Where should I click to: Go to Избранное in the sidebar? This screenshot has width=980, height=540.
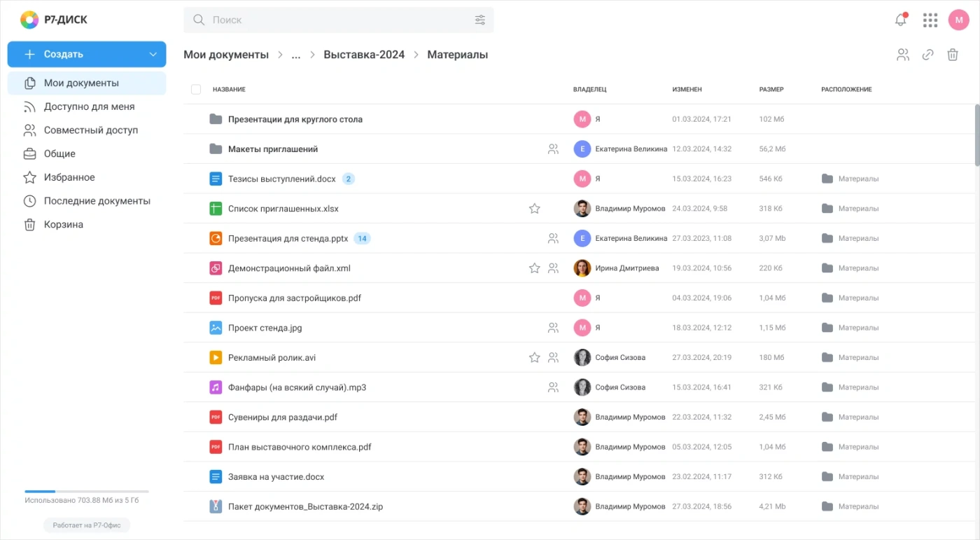[x=69, y=178]
